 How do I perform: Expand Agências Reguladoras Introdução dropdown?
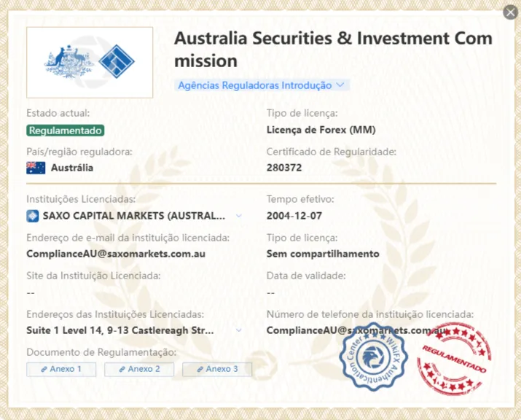pos(262,85)
